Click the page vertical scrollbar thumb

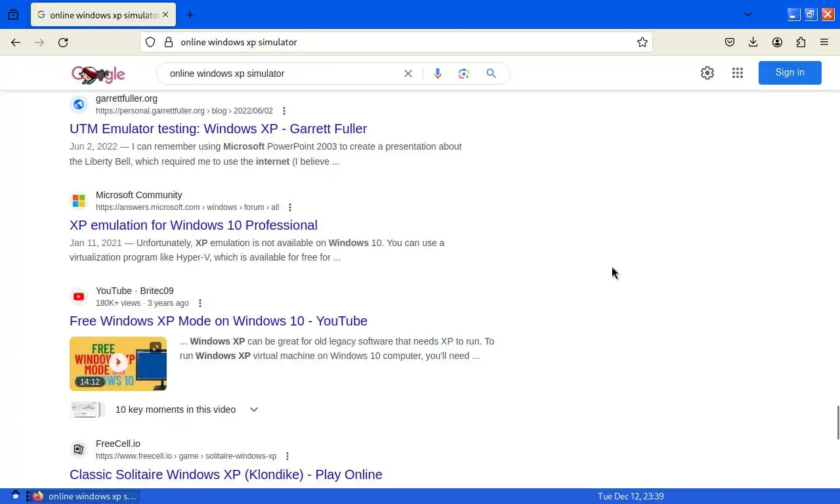click(837, 423)
